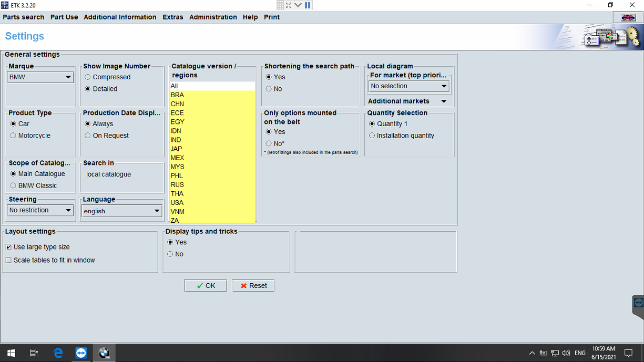Open the Print menu
Image resolution: width=644 pixels, height=362 pixels.
[272, 17]
